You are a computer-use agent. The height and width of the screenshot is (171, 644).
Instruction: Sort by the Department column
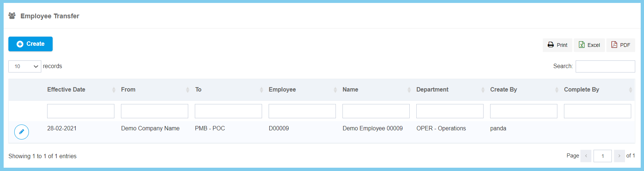coord(432,90)
